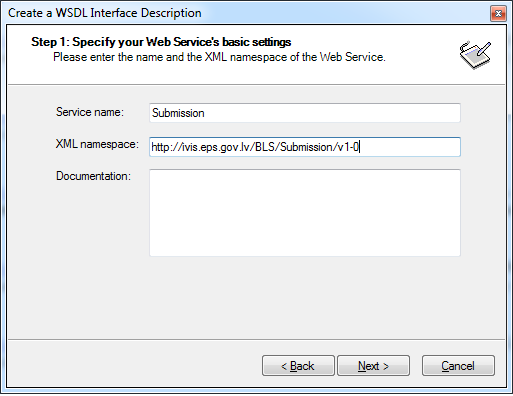
Task: Click the empty space right of 'Submission' text
Action: [x=332, y=113]
